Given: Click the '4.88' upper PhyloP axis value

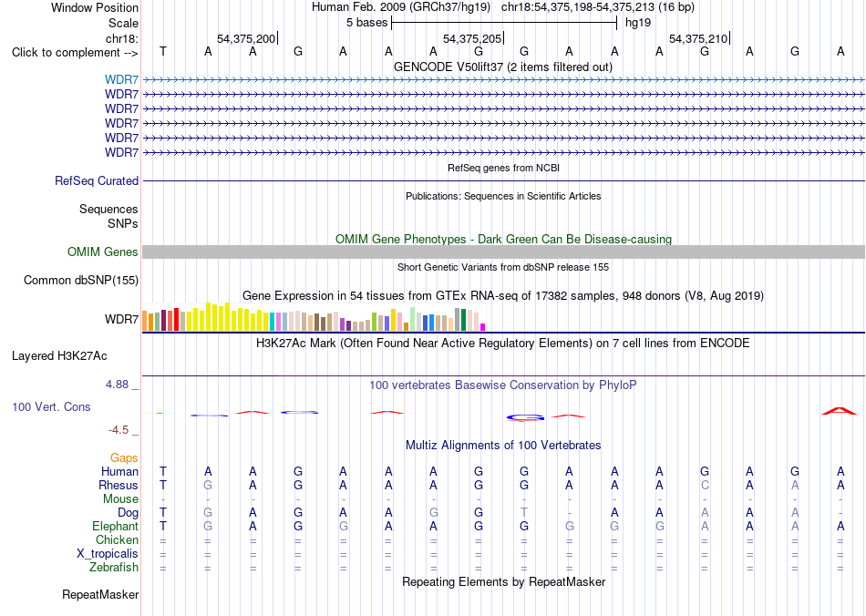Looking at the screenshot, I should click(117, 385).
